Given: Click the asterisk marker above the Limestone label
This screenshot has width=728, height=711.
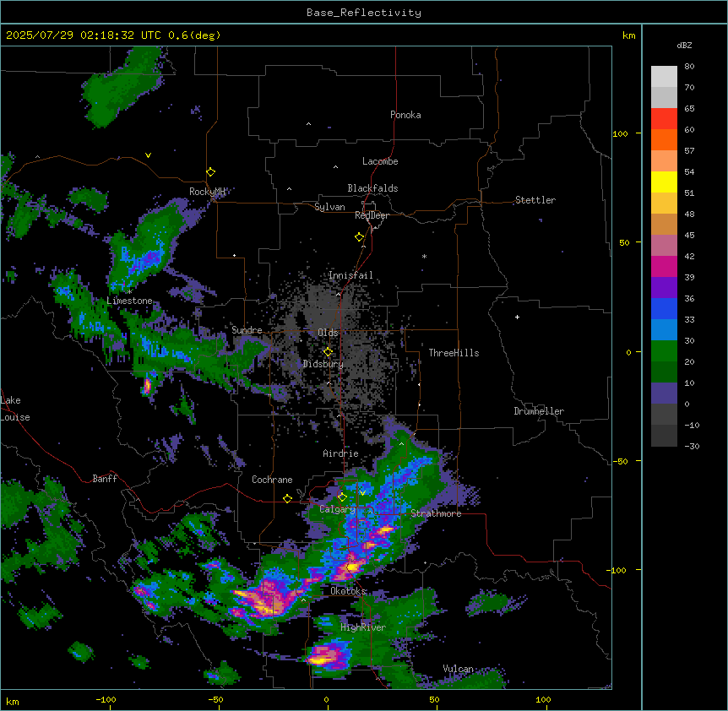Looking at the screenshot, I should 130,291.
